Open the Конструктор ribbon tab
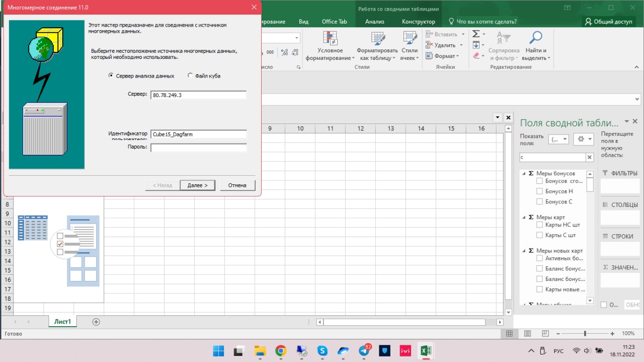This screenshot has width=644, height=362. pyautogui.click(x=418, y=22)
